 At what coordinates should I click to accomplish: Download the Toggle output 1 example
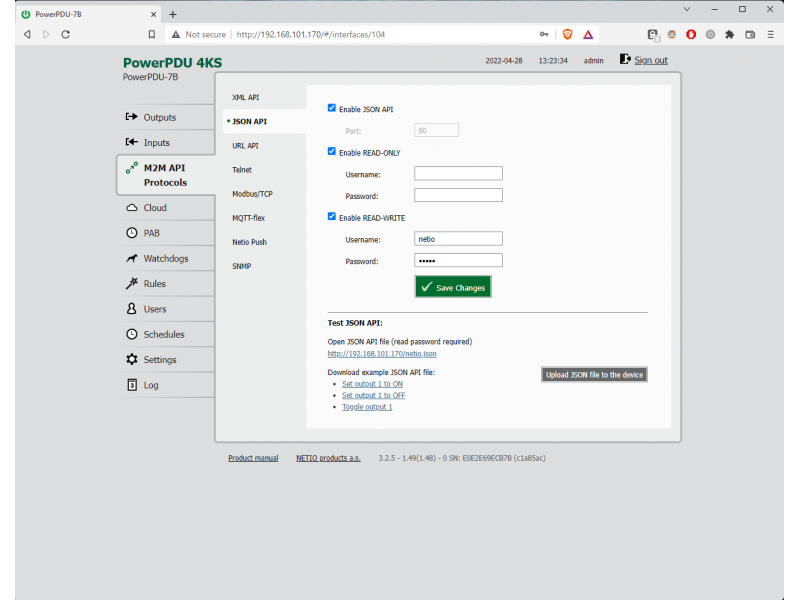pos(367,407)
